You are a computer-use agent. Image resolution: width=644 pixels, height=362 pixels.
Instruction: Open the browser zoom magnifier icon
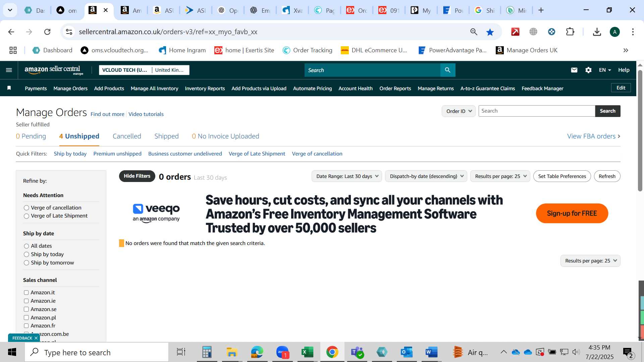point(474,32)
